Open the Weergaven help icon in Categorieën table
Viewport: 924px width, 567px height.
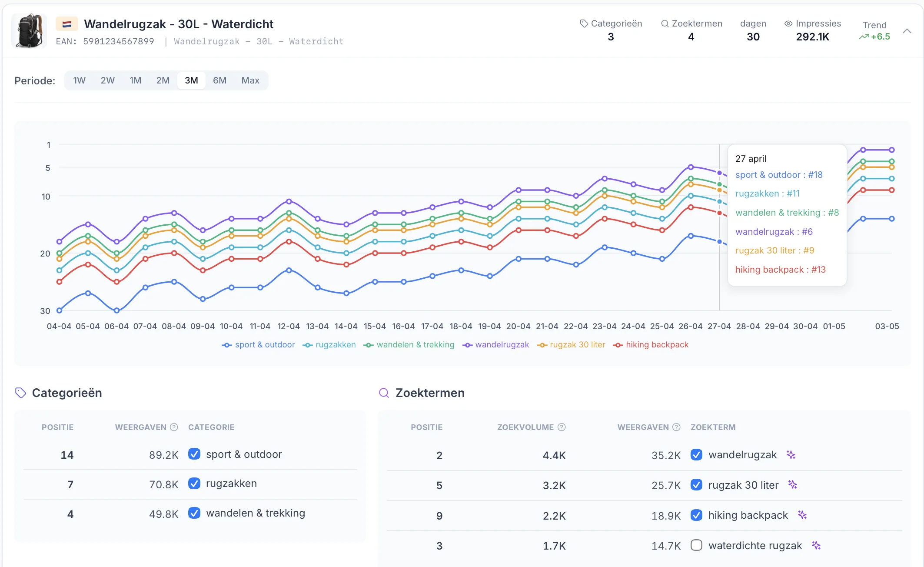[174, 427]
